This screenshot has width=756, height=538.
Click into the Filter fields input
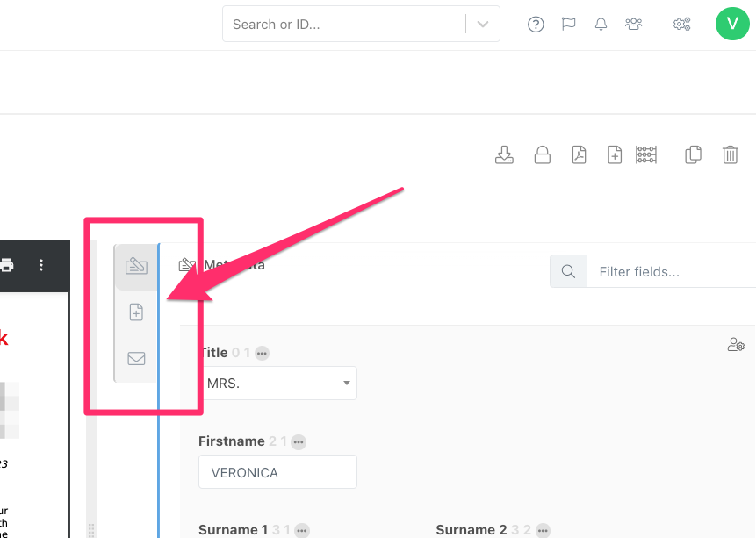tap(671, 272)
